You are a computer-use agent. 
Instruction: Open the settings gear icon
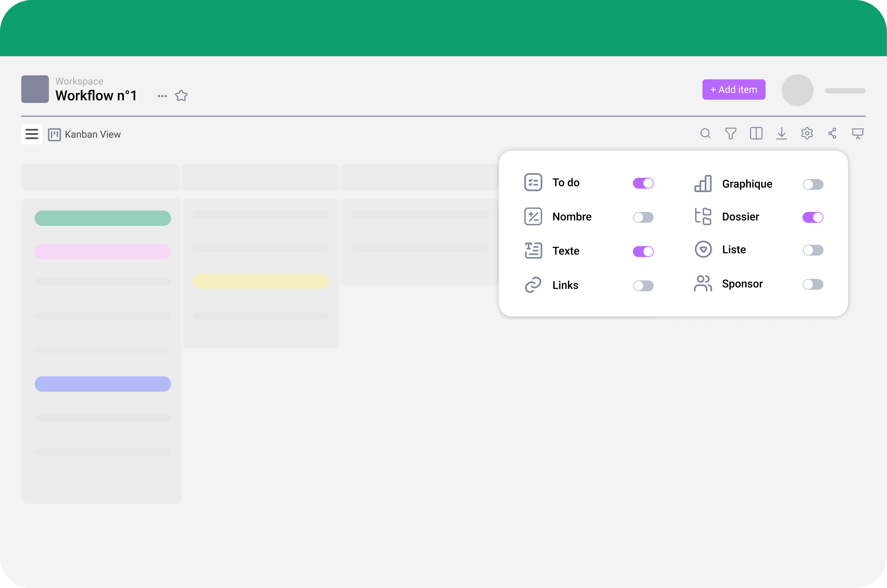click(807, 134)
